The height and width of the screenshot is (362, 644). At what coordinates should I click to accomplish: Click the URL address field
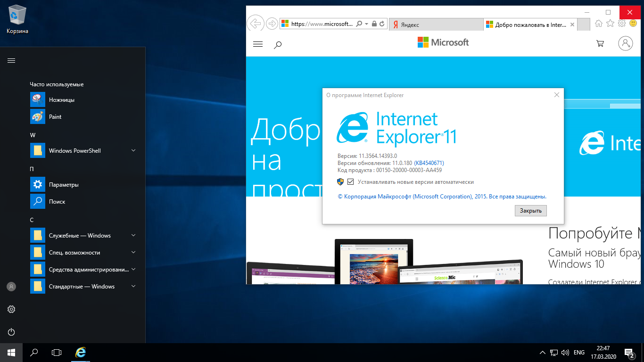pos(322,24)
